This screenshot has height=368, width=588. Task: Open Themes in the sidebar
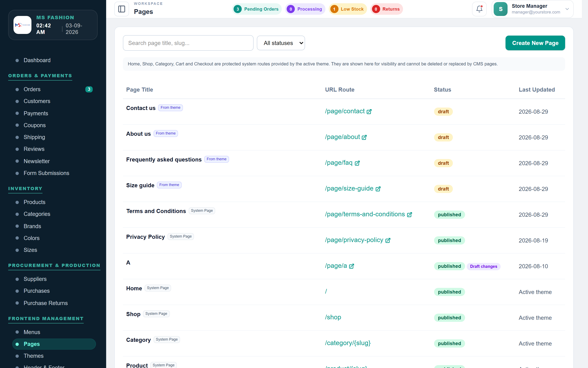tap(33, 356)
